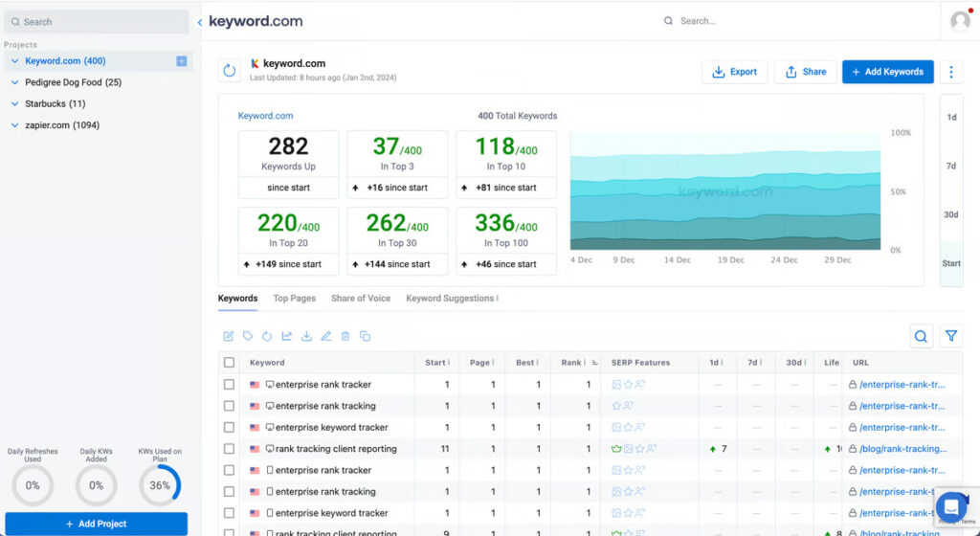This screenshot has width=980, height=536.
Task: Open the chat support widget
Action: click(950, 506)
